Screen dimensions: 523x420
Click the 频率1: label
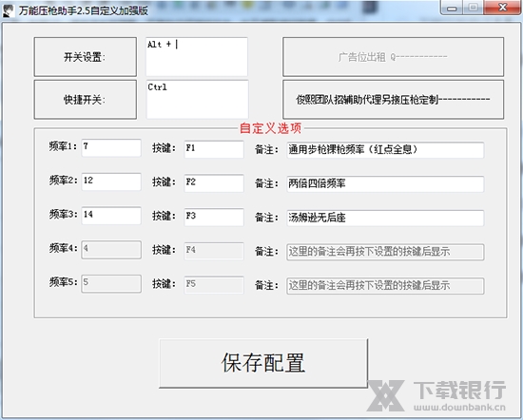pyautogui.click(x=63, y=146)
